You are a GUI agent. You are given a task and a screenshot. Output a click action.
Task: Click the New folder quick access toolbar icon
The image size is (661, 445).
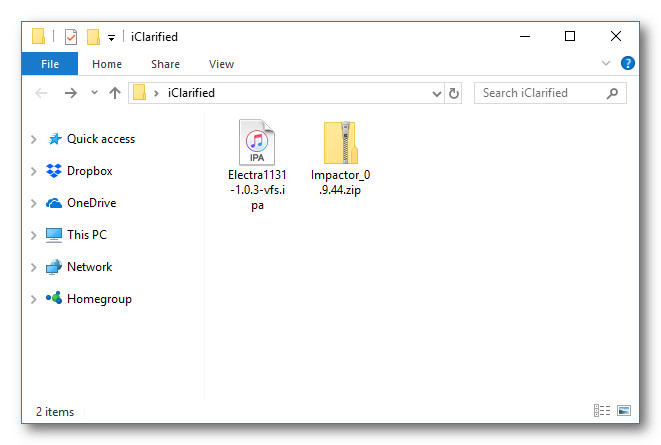pyautogui.click(x=93, y=37)
